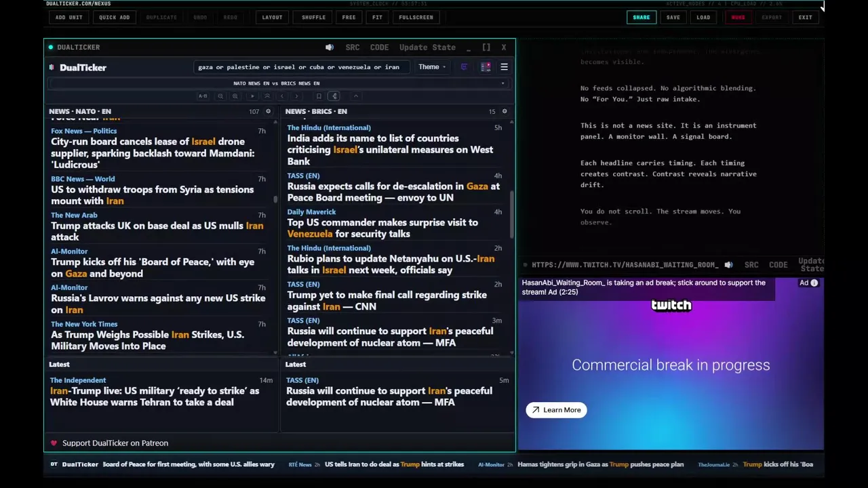This screenshot has height=488, width=868.
Task: Expand the NATO NEWS EN vs BRICS NEWS EN selector
Action: 279,83
